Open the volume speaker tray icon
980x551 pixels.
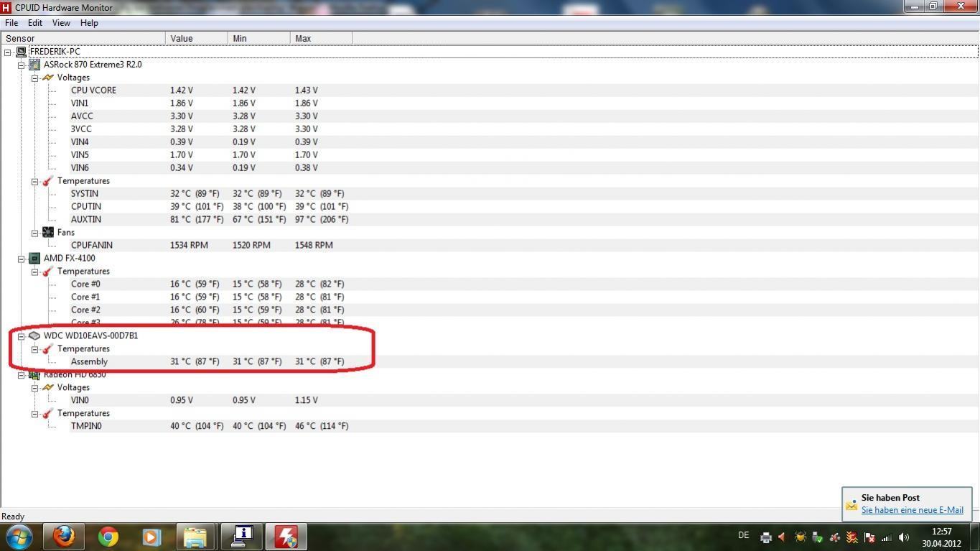coord(903,537)
